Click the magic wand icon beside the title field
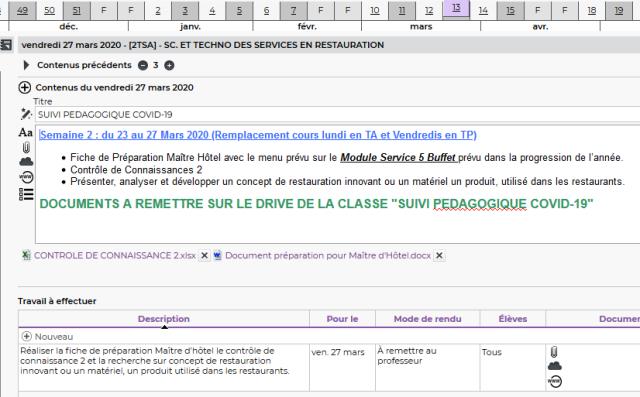 26,114
